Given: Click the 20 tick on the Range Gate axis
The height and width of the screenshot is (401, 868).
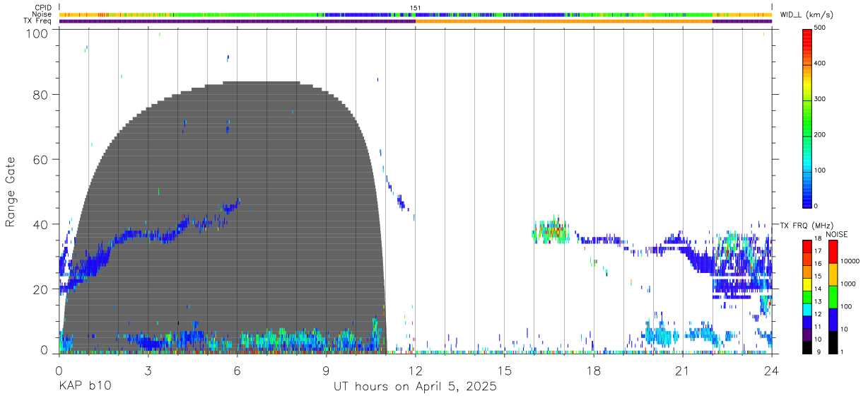Looking at the screenshot, I should 40,289.
